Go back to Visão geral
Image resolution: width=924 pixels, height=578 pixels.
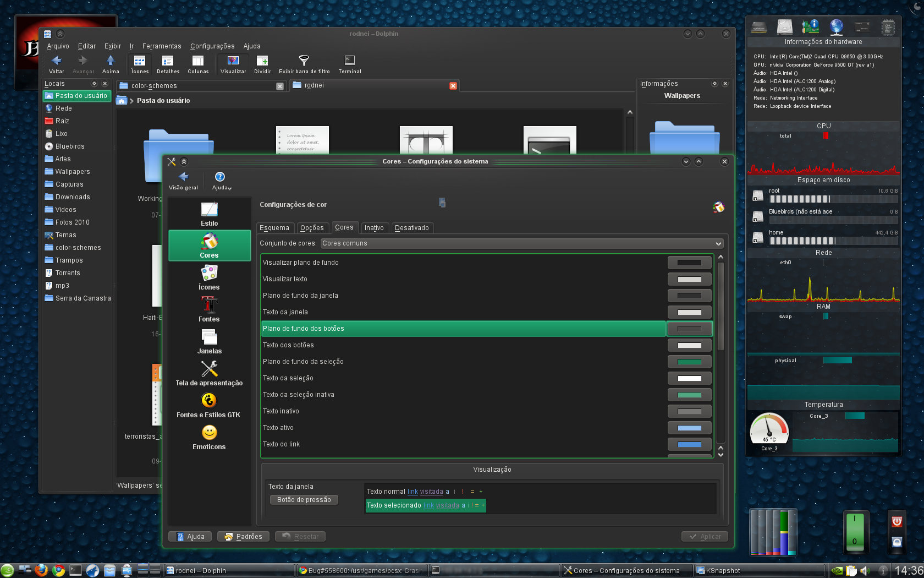coord(183,181)
